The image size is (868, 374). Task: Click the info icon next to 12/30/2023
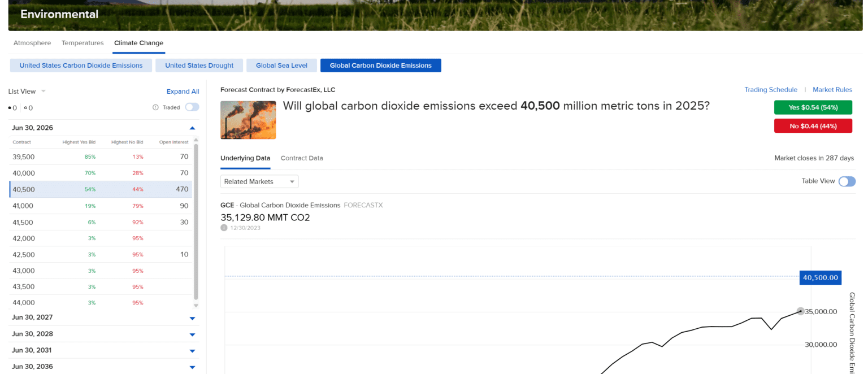[224, 228]
